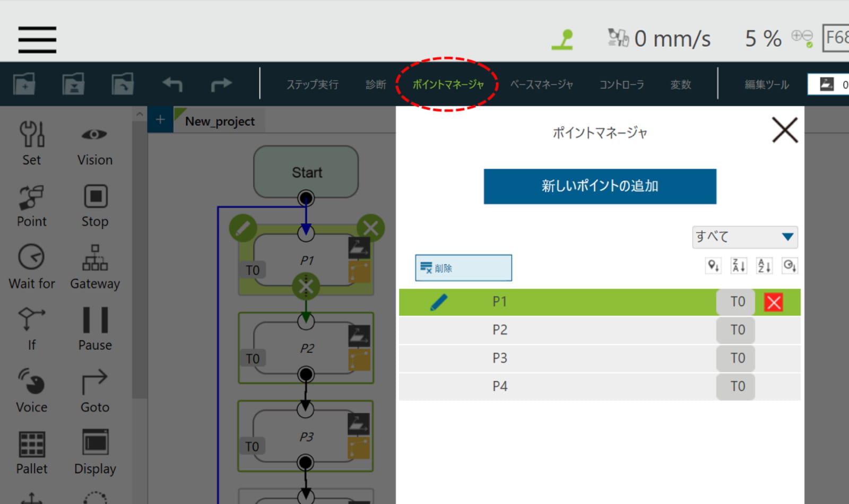
Task: Click the green X delete icon on P1 node
Action: [x=370, y=228]
